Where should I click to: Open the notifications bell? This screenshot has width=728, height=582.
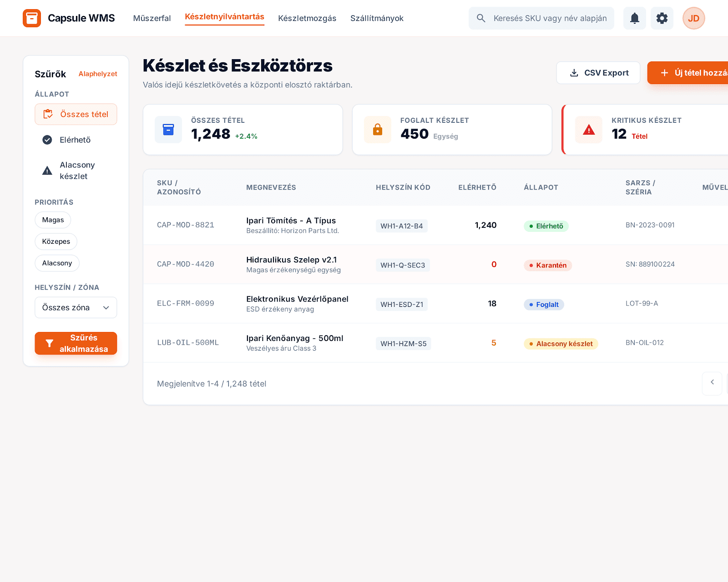634,18
